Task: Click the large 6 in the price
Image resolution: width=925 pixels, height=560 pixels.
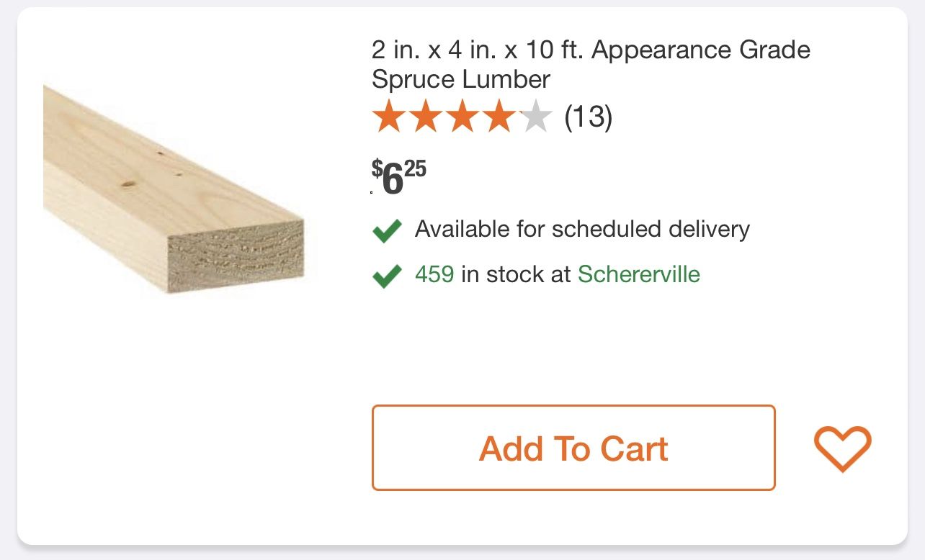Action: 393,180
